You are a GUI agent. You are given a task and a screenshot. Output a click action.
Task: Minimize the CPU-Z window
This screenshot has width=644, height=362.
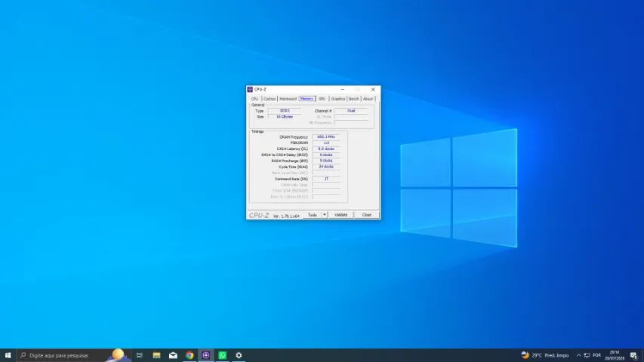pos(343,90)
